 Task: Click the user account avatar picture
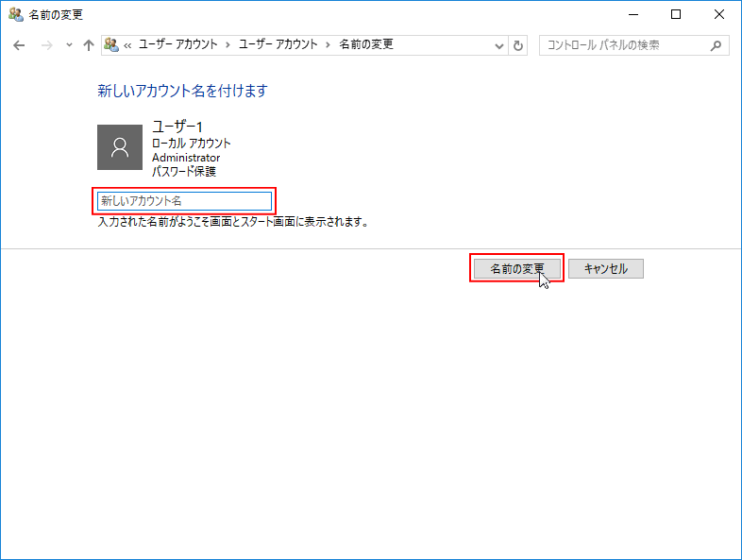(x=120, y=147)
